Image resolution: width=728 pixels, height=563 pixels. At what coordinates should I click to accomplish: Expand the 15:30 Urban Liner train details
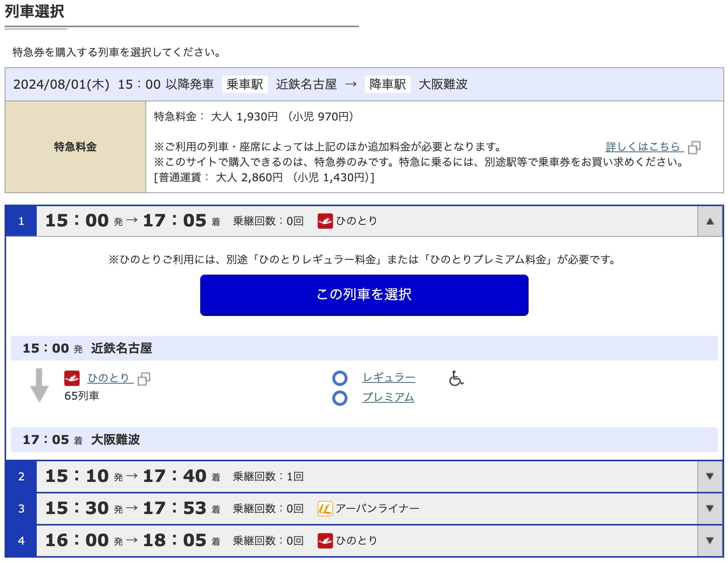coord(710,509)
